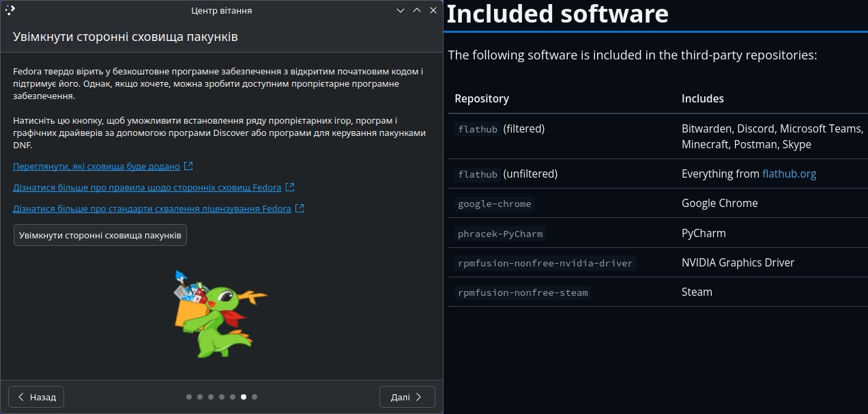Click the 'Google Chrome' table cell
This screenshot has width=868, height=414.
coord(720,203)
